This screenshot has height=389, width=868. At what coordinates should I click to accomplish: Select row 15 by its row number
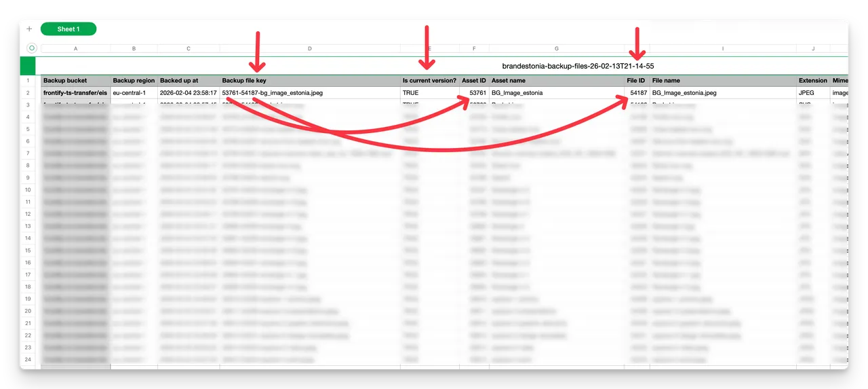click(x=28, y=250)
